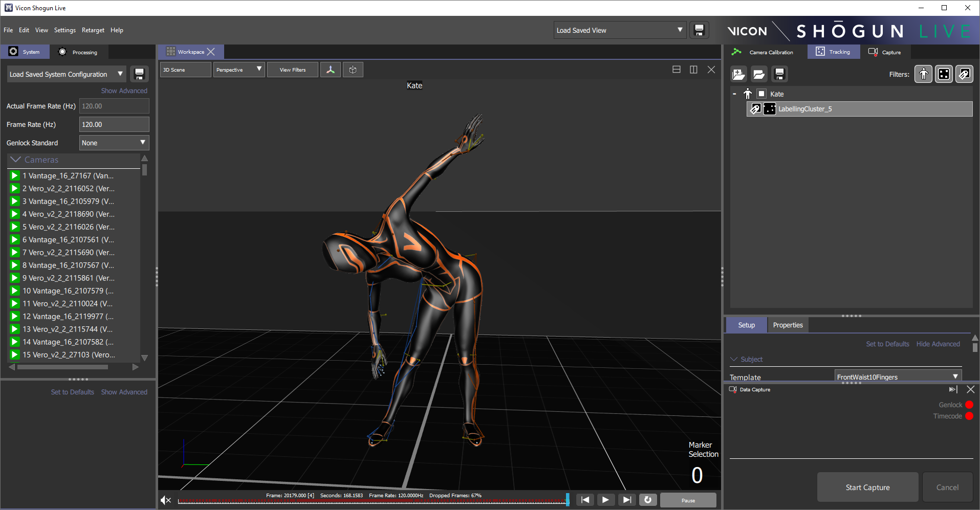Save the current system configuration

click(139, 74)
